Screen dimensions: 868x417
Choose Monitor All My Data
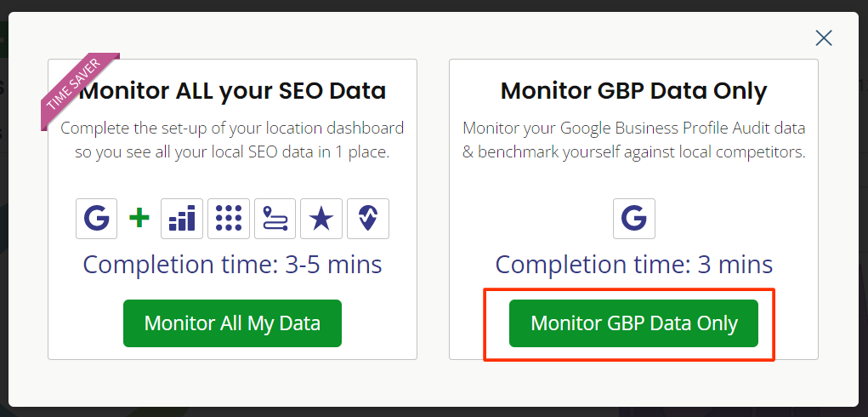[x=232, y=323]
